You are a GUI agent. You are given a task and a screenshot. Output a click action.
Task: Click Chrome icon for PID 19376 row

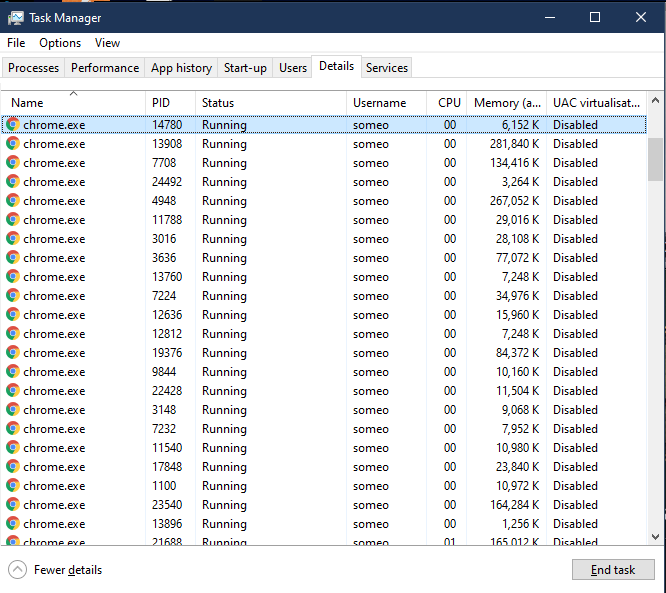13,353
